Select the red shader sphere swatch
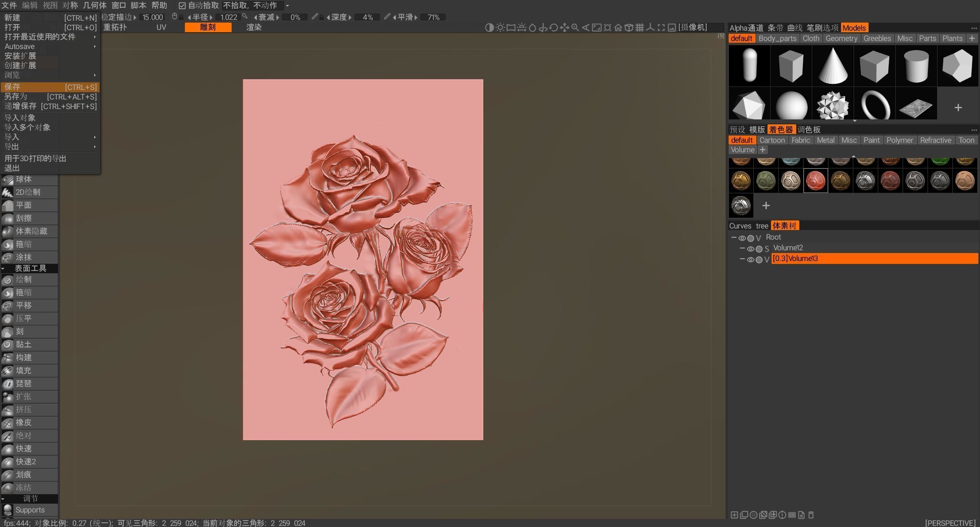Viewport: 980px width, 527px height. (815, 180)
